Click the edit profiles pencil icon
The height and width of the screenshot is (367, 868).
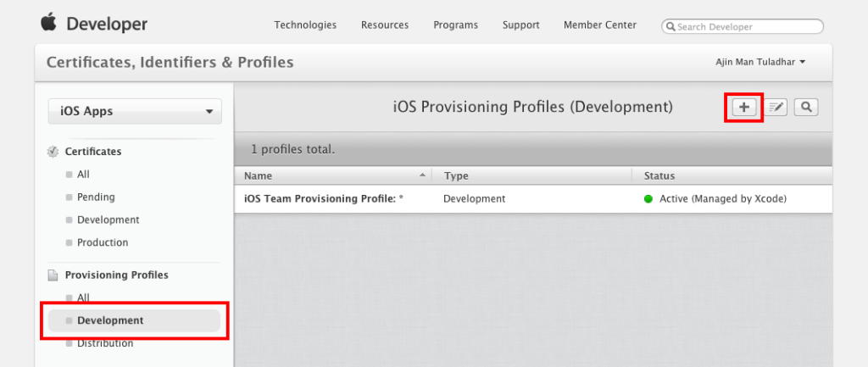[776, 108]
